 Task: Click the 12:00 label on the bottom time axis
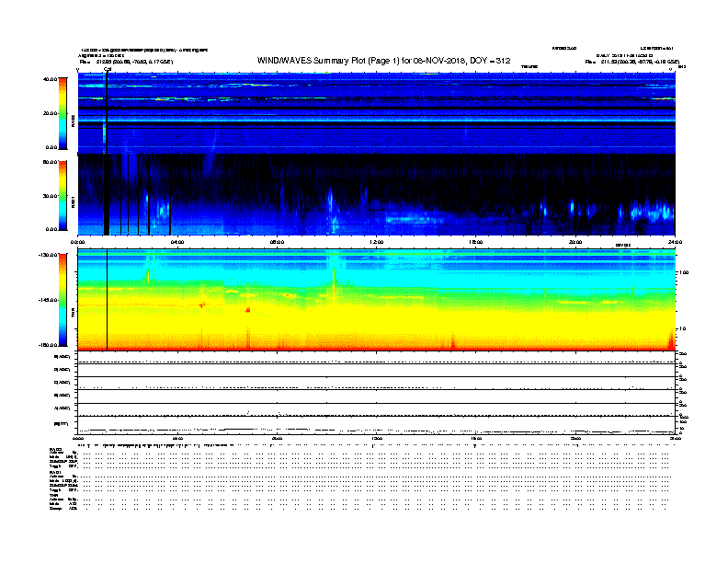(377, 439)
